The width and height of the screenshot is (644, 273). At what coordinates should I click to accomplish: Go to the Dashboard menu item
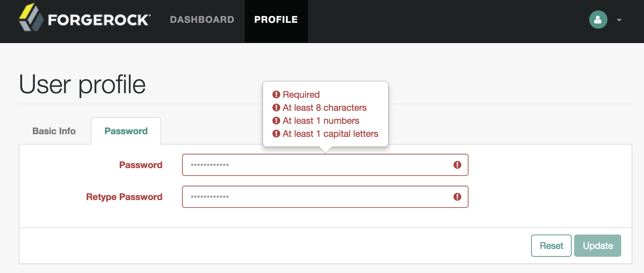[202, 20]
